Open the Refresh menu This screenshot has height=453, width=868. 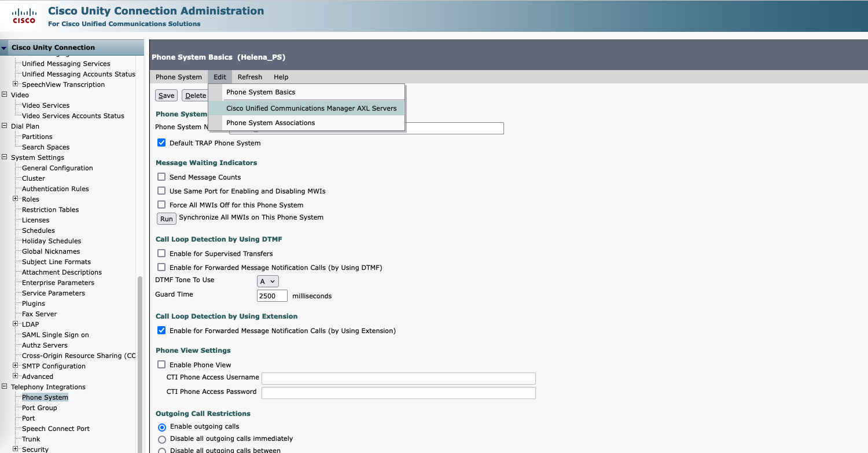click(x=249, y=77)
